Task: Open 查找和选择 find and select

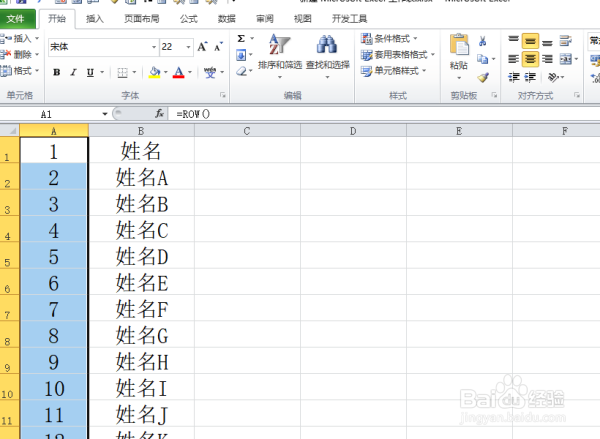Action: (x=328, y=55)
